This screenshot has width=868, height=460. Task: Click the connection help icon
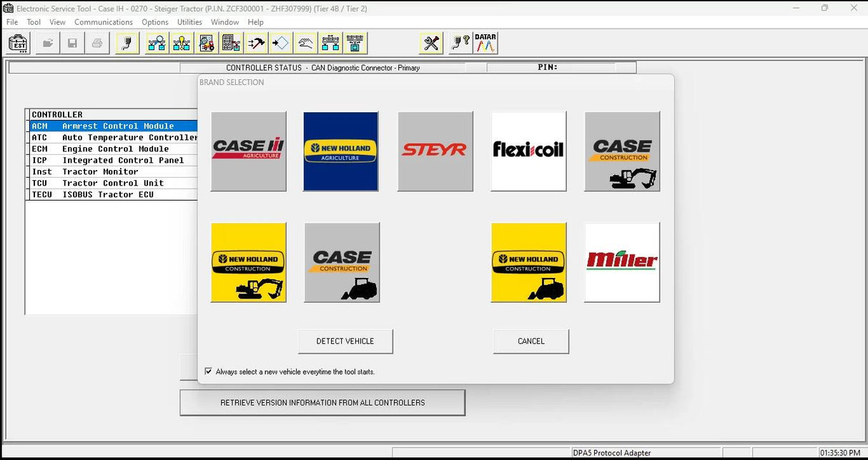point(461,43)
